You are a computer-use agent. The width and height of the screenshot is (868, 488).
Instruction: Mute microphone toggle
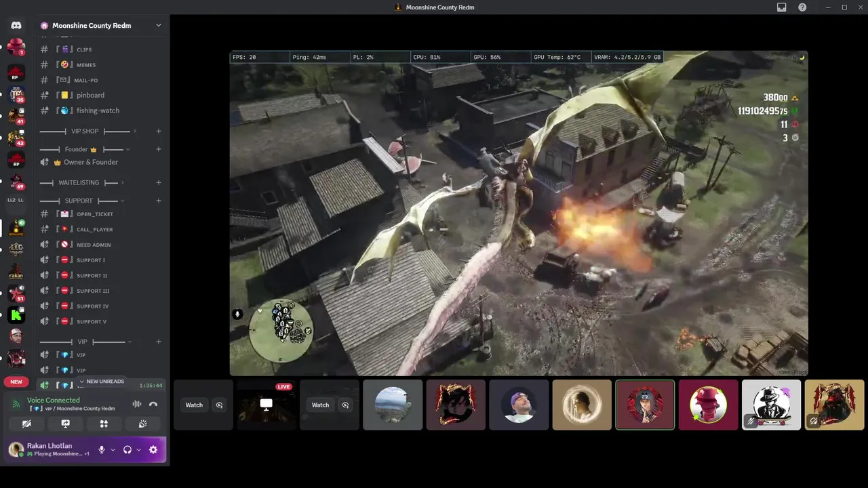(102, 449)
